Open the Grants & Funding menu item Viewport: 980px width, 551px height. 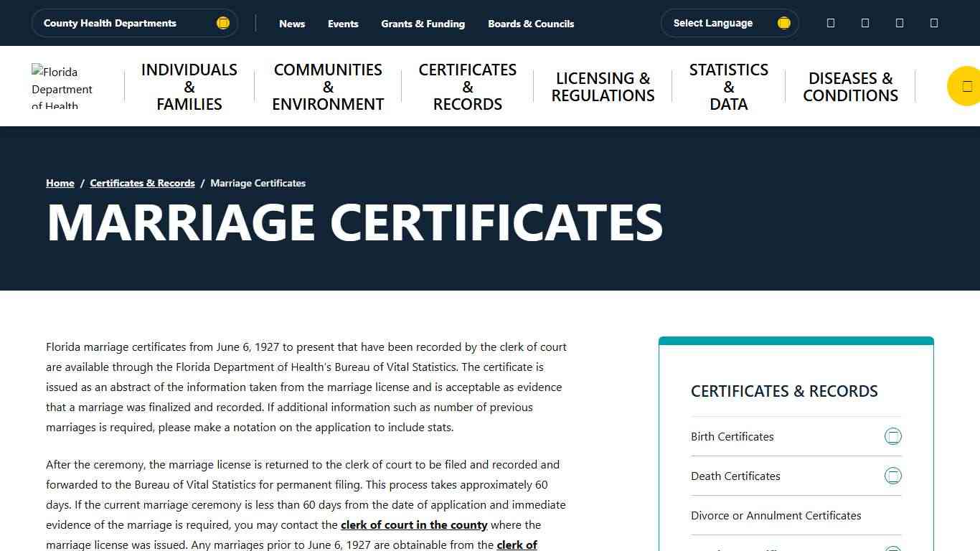423,23
